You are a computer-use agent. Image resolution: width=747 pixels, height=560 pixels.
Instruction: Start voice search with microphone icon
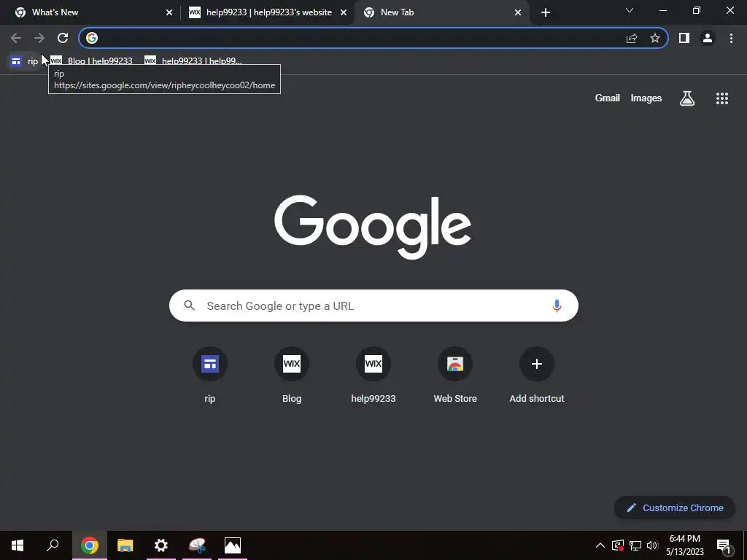pos(557,306)
